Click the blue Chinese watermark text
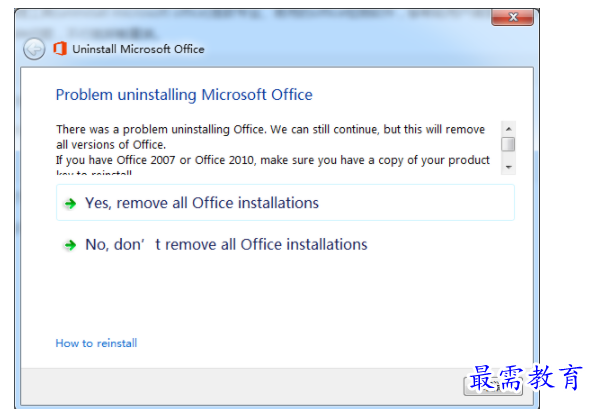The image size is (591, 409). pos(525,377)
